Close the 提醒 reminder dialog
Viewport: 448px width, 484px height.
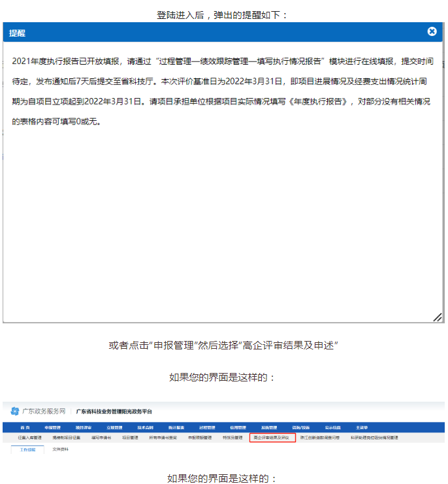click(x=432, y=31)
